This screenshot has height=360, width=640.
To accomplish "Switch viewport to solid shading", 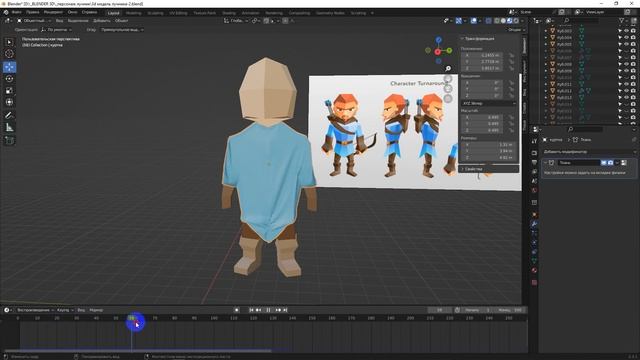I will tap(503, 20).
